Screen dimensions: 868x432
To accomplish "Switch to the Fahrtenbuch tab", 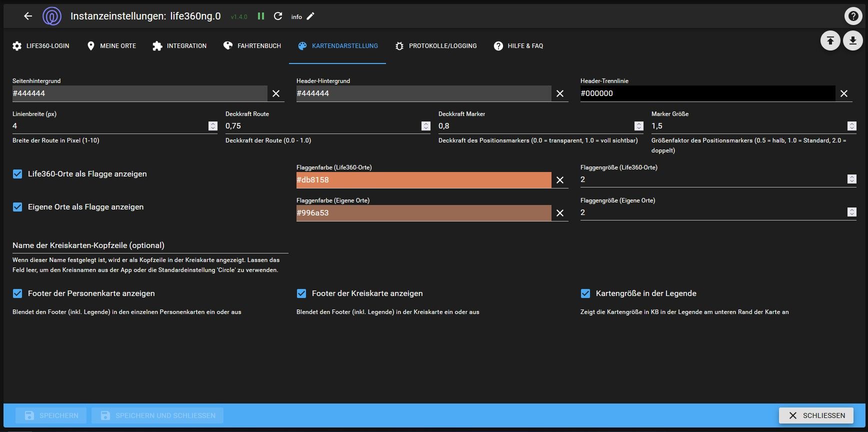I will tap(252, 46).
